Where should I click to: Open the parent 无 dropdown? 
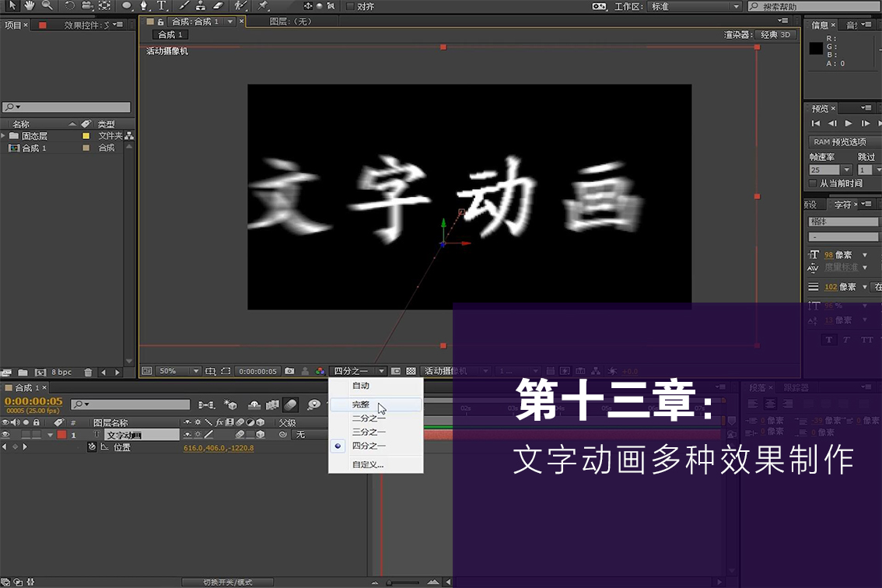pos(308,434)
